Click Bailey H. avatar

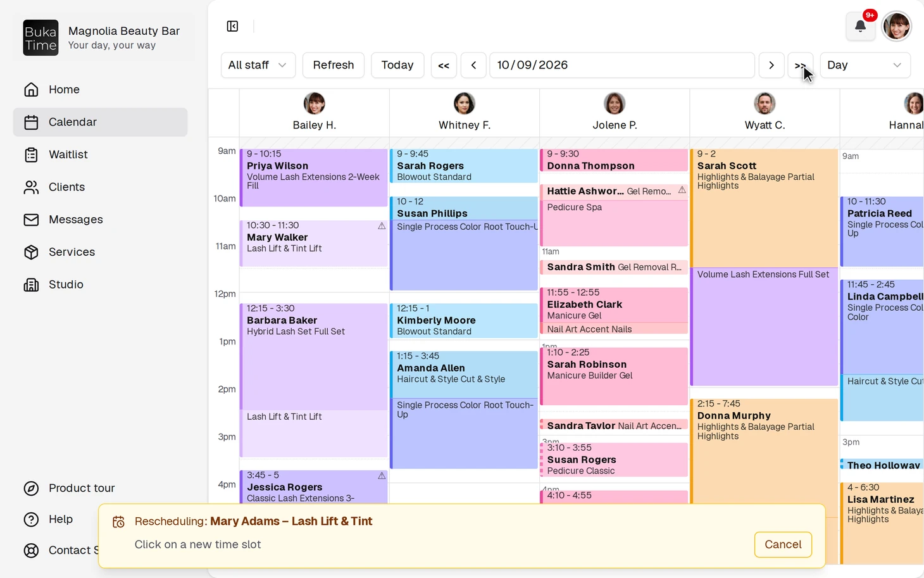tap(315, 103)
